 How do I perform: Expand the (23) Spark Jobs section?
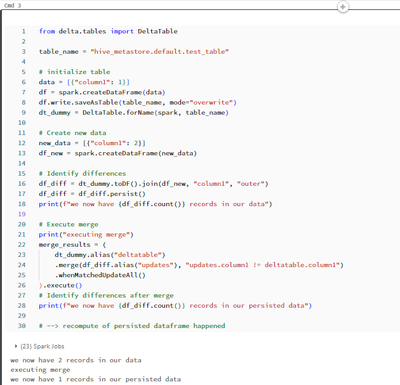[39, 346]
